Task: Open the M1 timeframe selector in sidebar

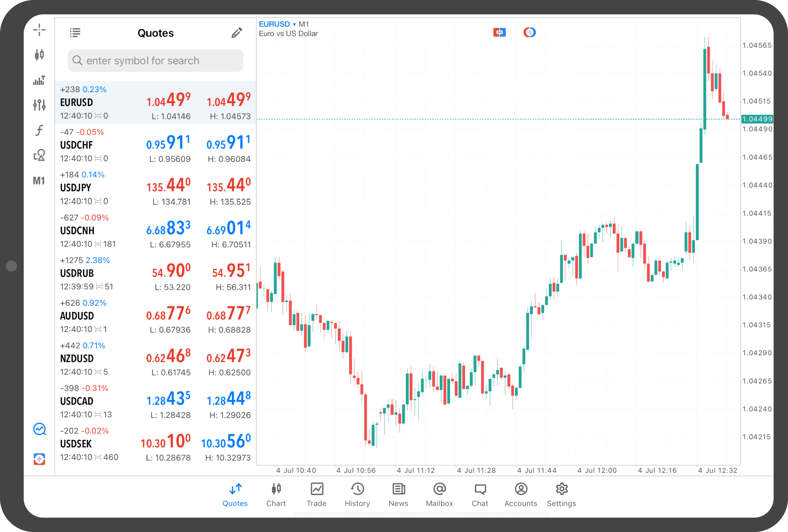Action: click(39, 181)
